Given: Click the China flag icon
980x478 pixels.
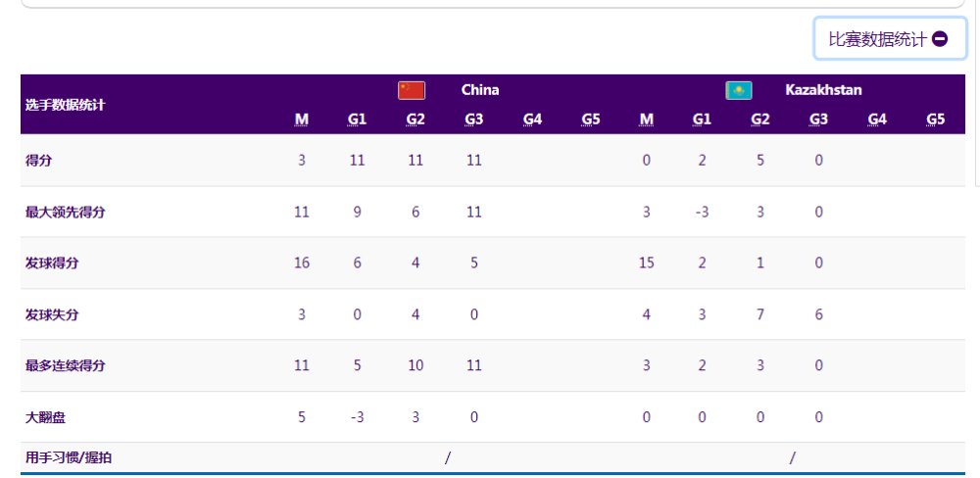Looking at the screenshot, I should [411, 90].
